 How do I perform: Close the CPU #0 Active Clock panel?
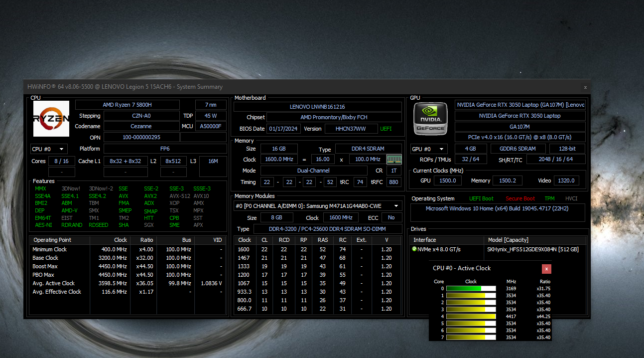pos(546,269)
